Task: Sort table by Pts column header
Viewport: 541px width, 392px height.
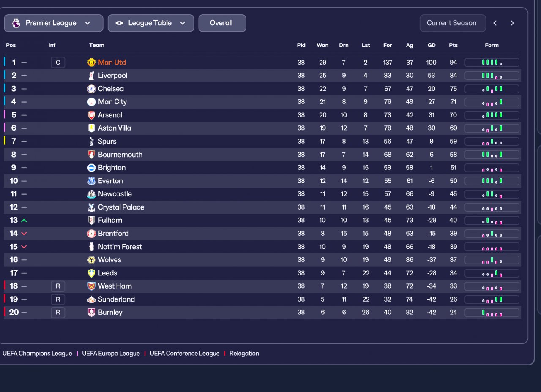Action: (x=453, y=45)
